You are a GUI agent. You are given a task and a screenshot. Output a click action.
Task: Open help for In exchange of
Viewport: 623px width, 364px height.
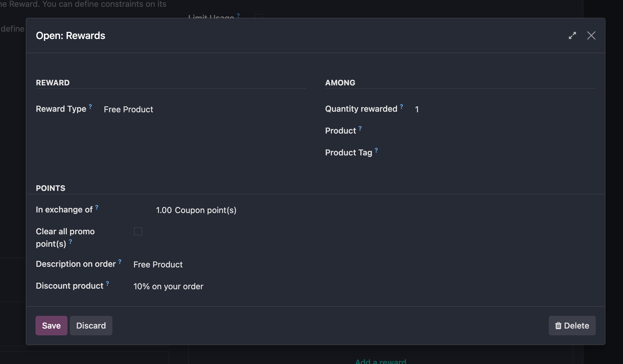click(x=97, y=207)
